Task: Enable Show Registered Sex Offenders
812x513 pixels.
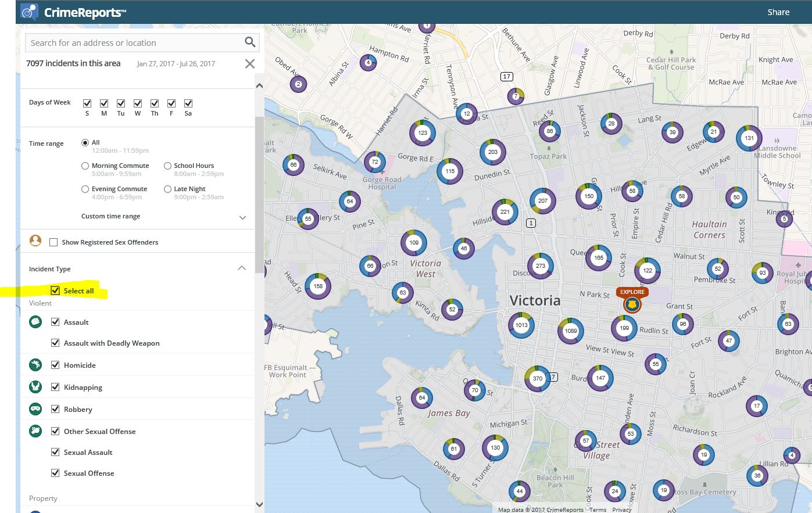Action: click(53, 242)
